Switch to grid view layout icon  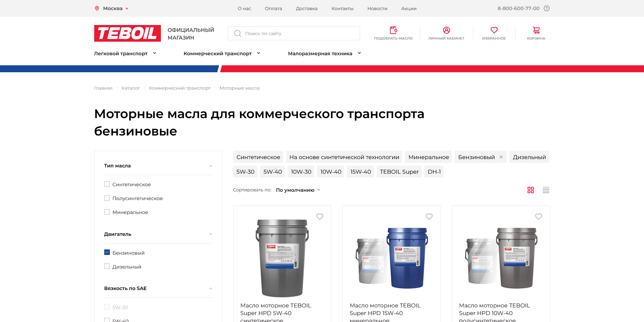click(531, 190)
